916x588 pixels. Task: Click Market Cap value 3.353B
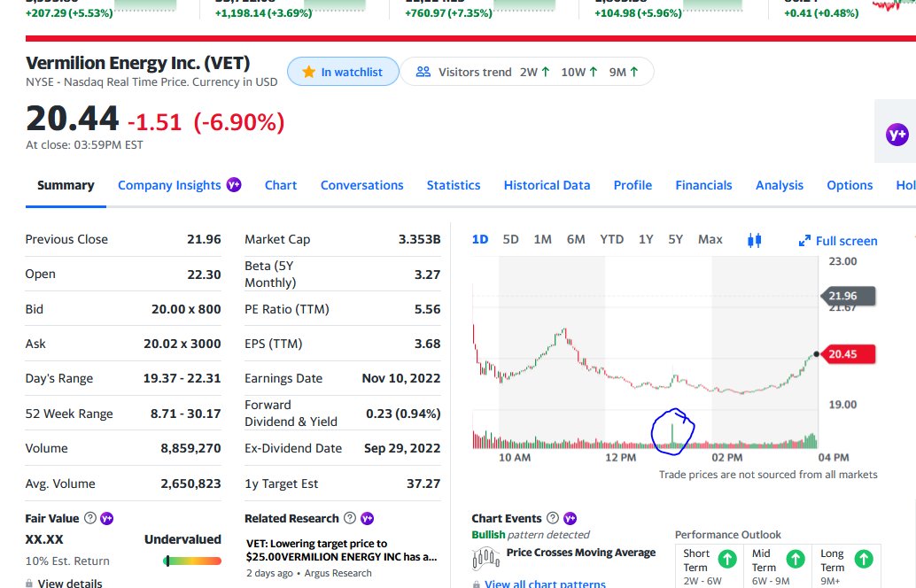(419, 239)
